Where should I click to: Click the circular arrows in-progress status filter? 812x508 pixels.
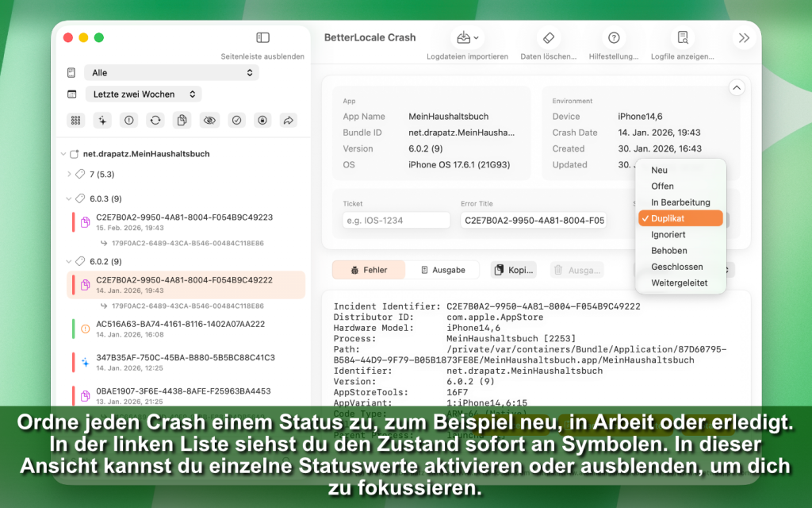click(155, 120)
